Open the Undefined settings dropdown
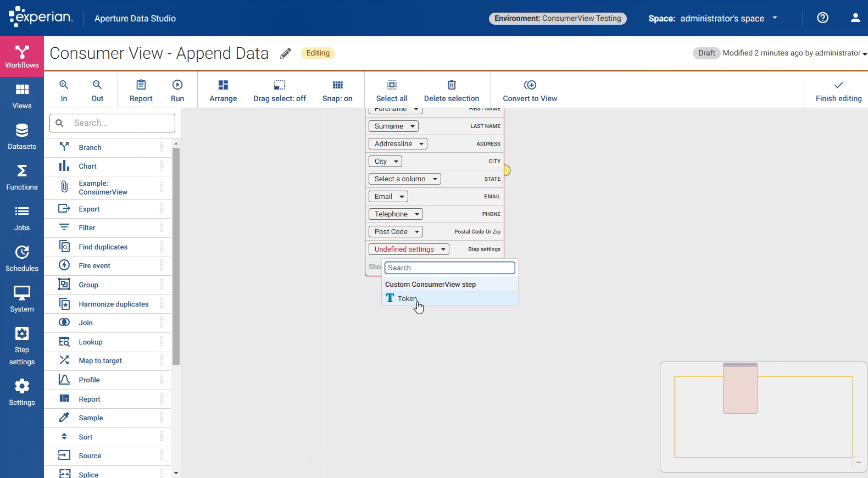 click(409, 249)
